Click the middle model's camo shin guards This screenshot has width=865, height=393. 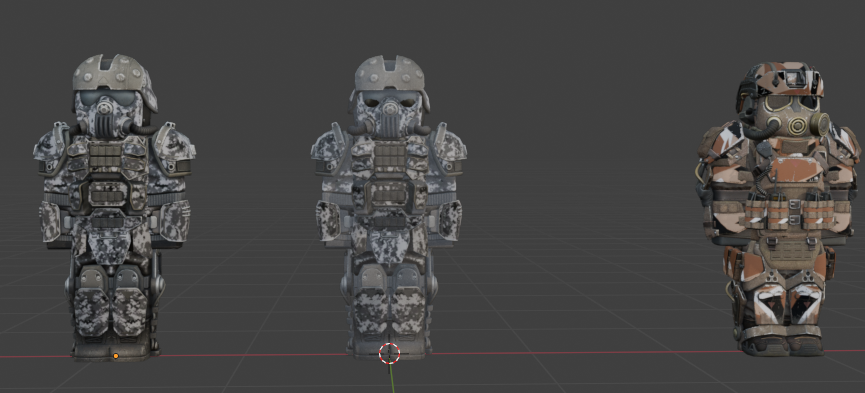(389, 311)
